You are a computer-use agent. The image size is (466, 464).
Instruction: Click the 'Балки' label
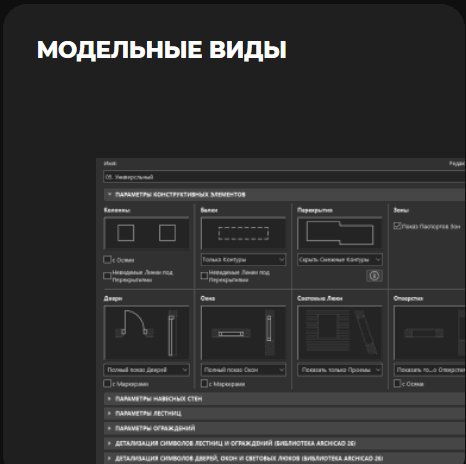(209, 210)
